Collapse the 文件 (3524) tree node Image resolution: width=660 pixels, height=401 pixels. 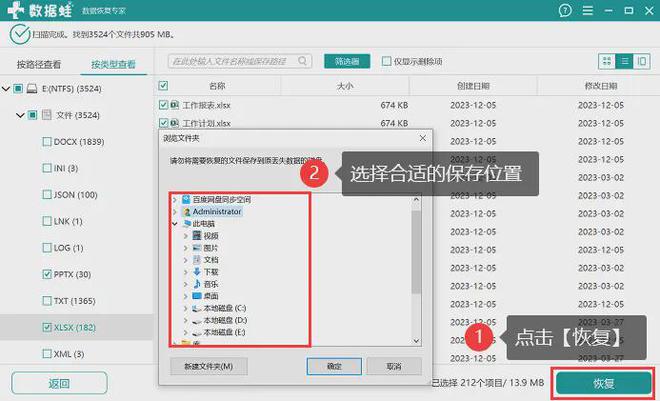click(x=20, y=115)
